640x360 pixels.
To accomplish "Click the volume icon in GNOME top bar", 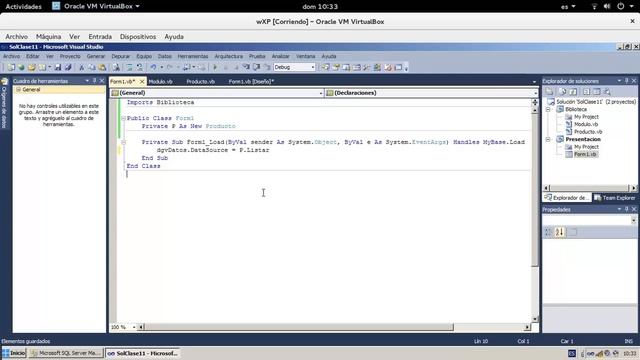I will [607, 6].
